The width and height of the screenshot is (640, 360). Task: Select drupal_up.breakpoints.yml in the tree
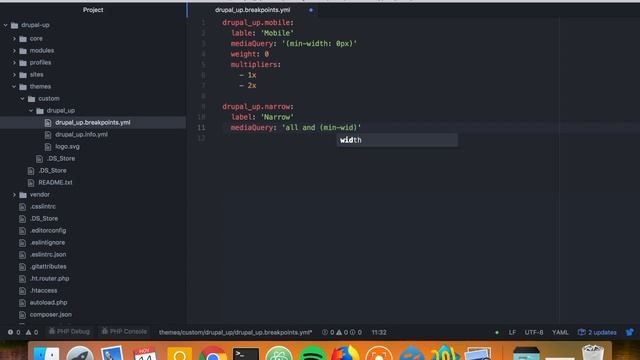coord(93,122)
